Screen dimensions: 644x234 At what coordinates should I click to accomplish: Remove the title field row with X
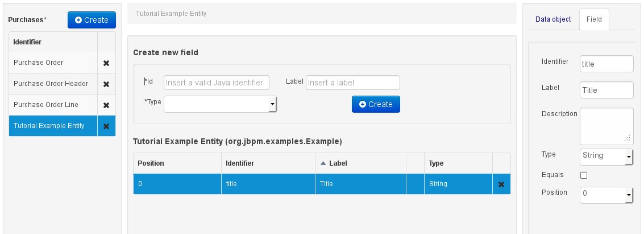tap(501, 184)
